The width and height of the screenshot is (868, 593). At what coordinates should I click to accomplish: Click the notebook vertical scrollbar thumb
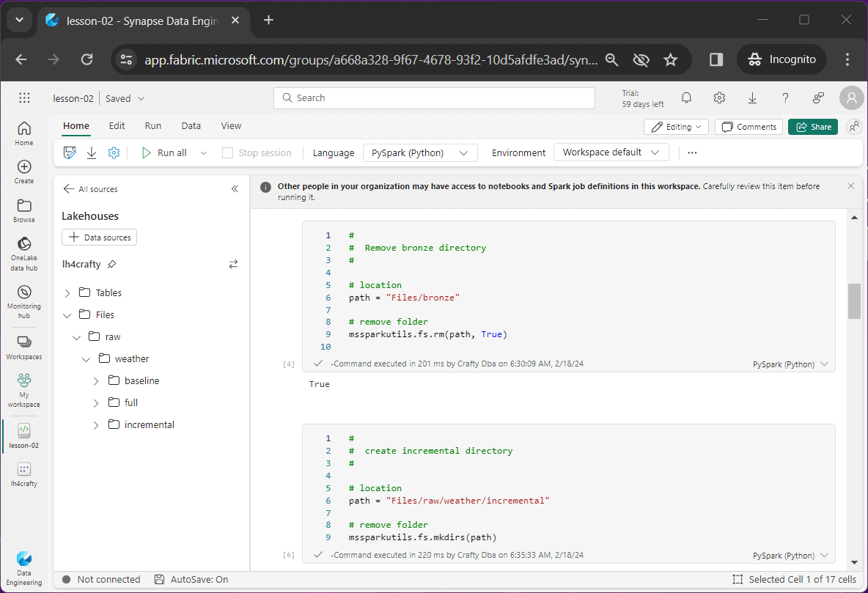click(x=854, y=301)
